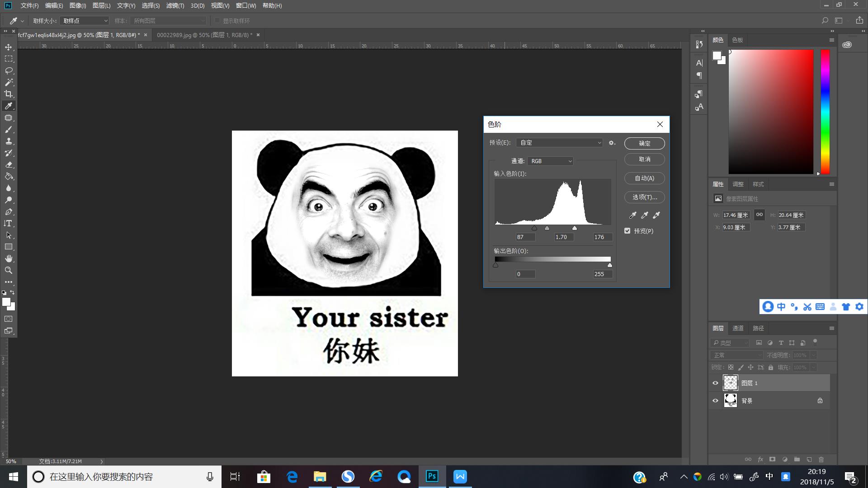The height and width of the screenshot is (488, 868).
Task: Open the layer blend mode 正常 dropdown
Action: point(736,355)
